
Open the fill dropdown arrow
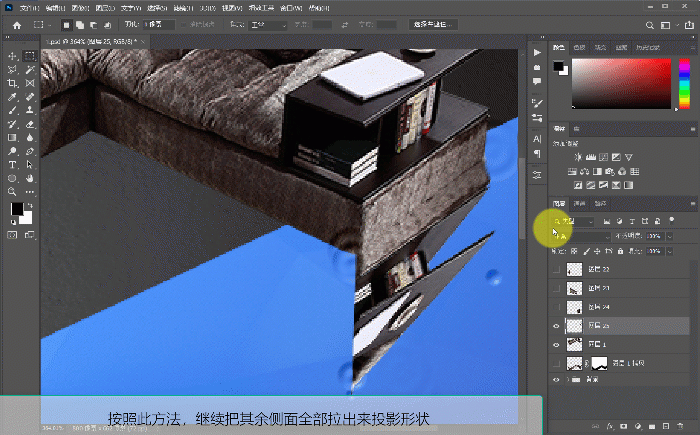point(670,251)
